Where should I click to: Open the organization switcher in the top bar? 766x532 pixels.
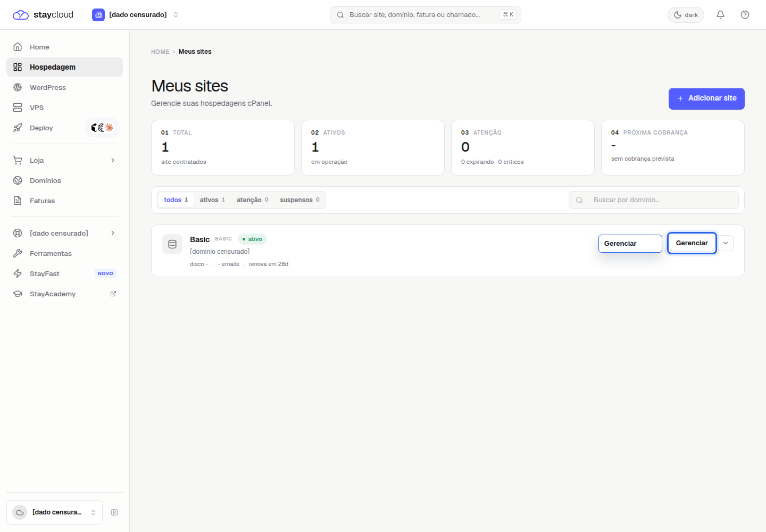point(136,15)
